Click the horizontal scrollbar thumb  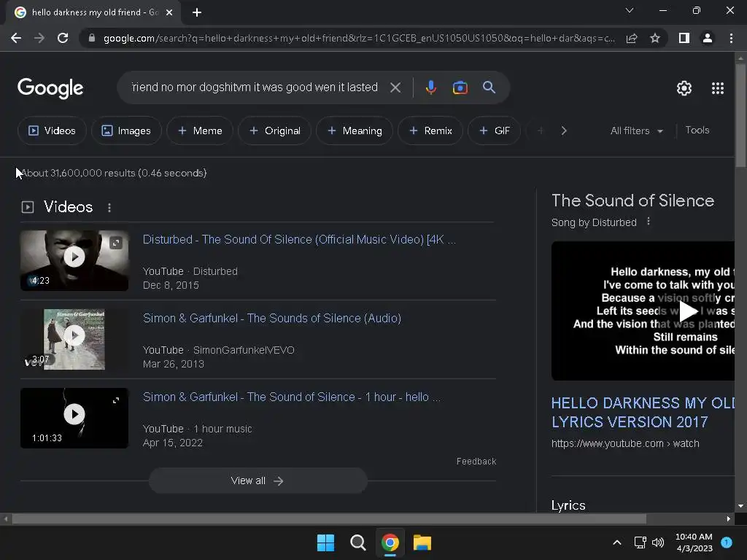point(329,519)
